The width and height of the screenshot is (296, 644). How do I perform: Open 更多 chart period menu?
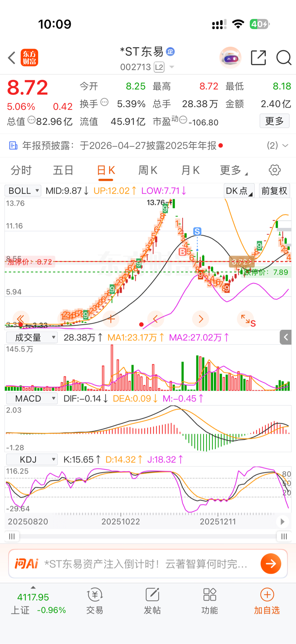[x=234, y=170]
